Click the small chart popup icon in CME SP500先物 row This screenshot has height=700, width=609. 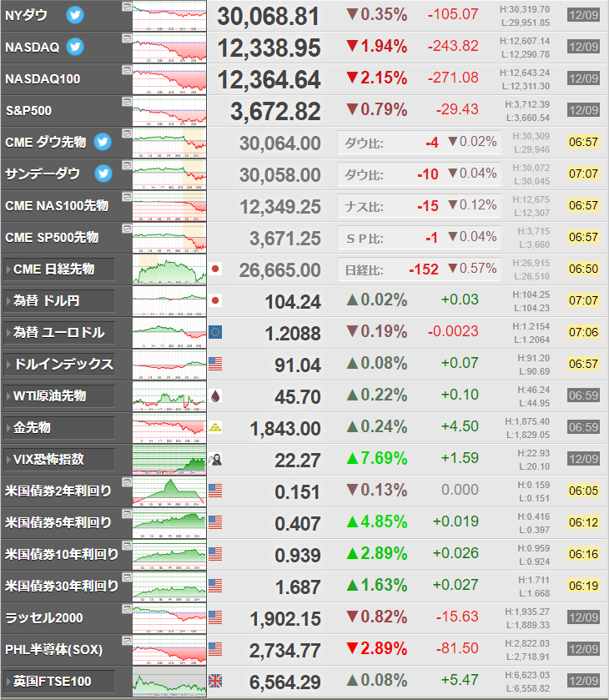[127, 229]
